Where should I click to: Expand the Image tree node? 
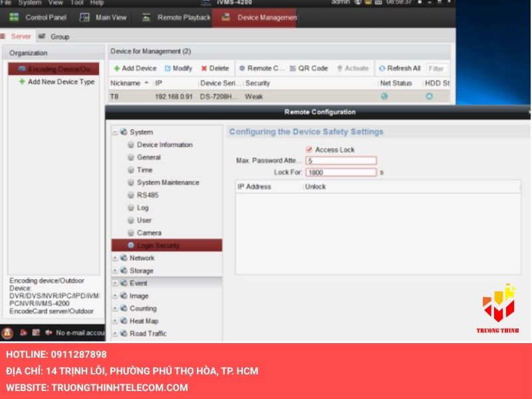[x=115, y=296]
